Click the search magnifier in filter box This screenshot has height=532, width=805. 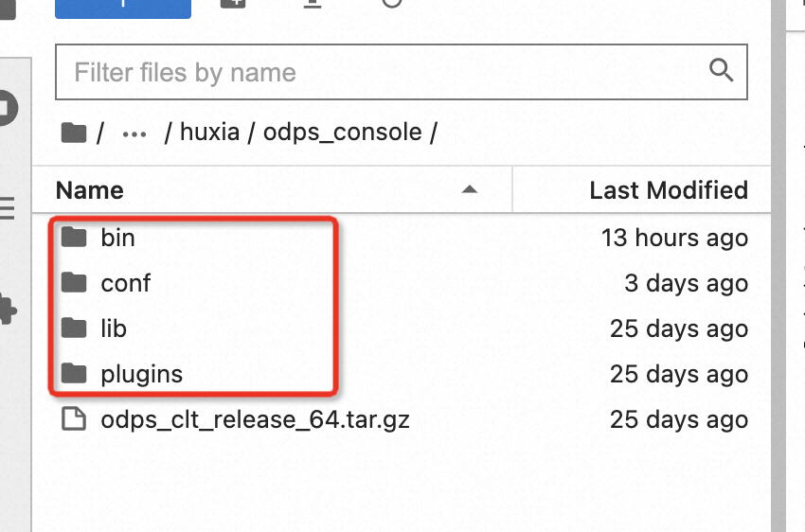coord(721,70)
